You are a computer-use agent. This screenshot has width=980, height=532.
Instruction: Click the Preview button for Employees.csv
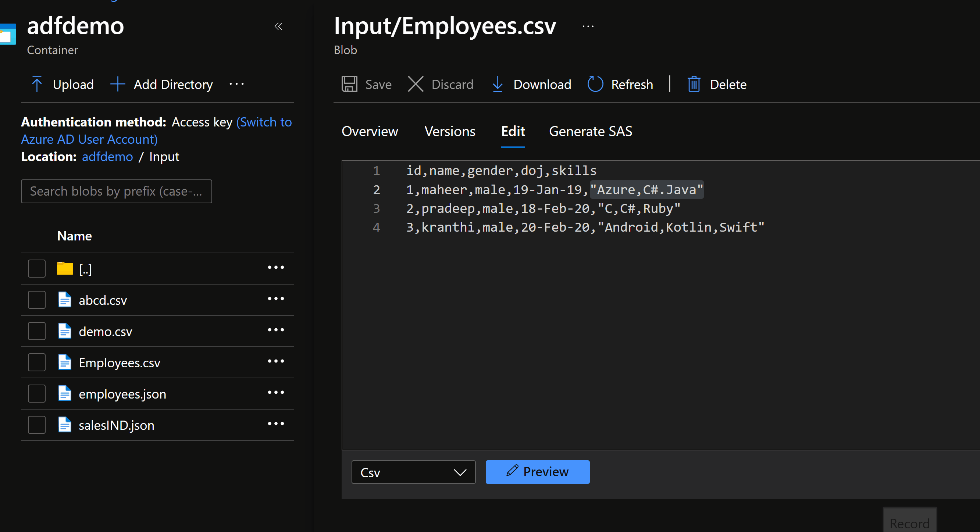point(538,472)
